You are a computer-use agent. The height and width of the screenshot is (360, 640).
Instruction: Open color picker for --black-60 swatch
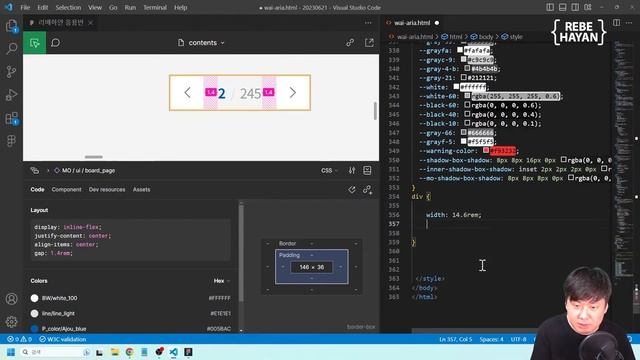(467, 105)
